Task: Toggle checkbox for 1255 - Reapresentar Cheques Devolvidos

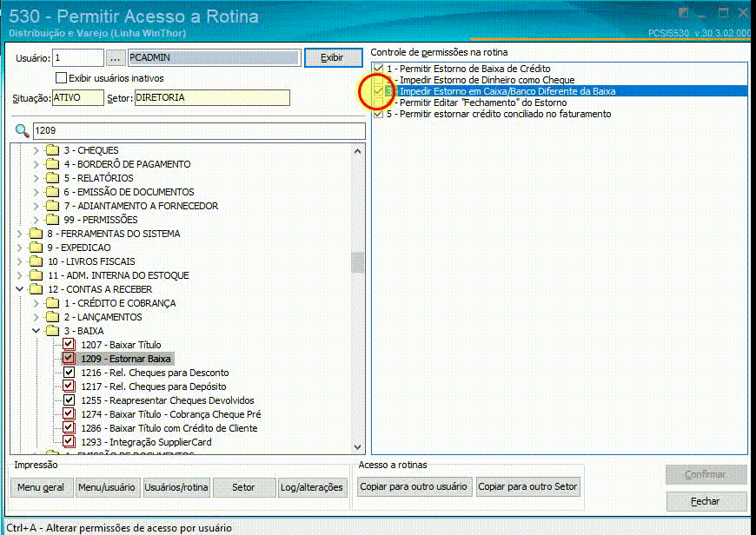Action: click(69, 400)
